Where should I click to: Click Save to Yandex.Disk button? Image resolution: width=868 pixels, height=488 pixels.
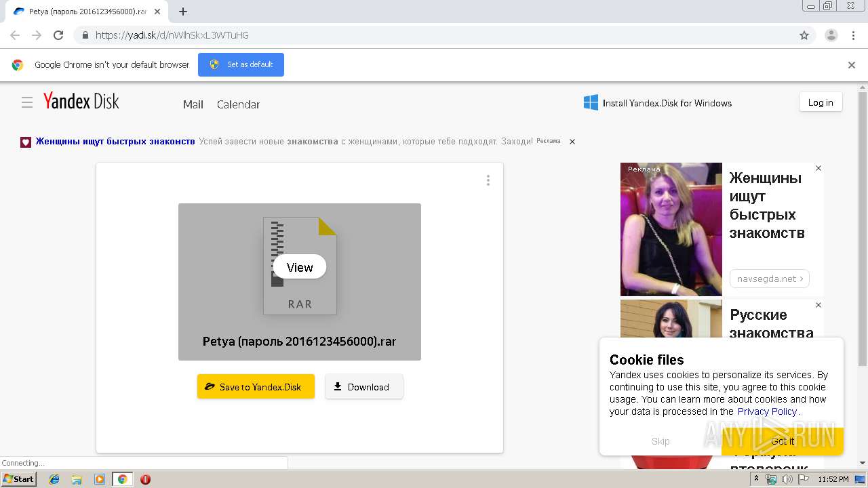click(256, 386)
